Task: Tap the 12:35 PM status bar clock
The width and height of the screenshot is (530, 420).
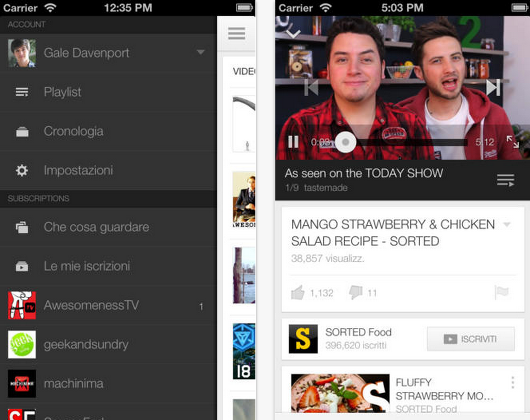Action: pos(128,8)
